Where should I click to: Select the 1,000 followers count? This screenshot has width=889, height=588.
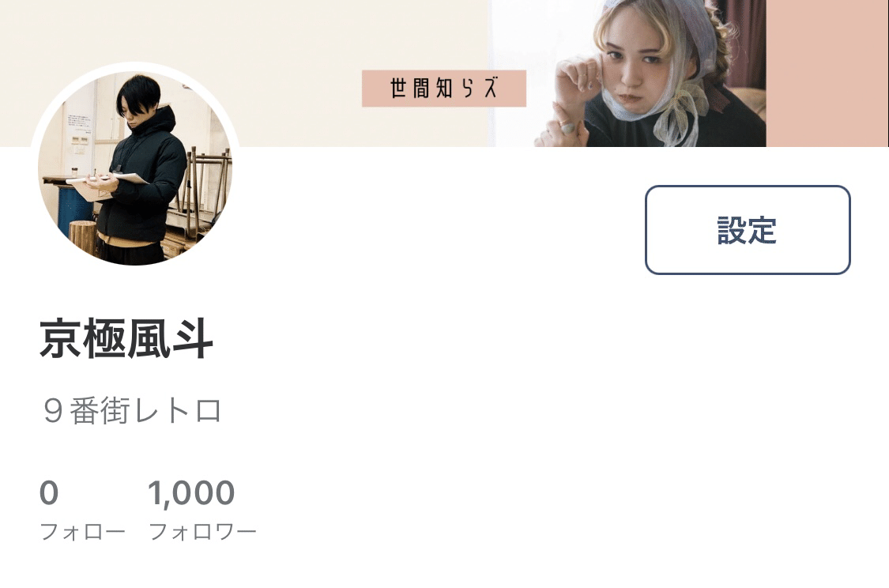click(x=191, y=492)
